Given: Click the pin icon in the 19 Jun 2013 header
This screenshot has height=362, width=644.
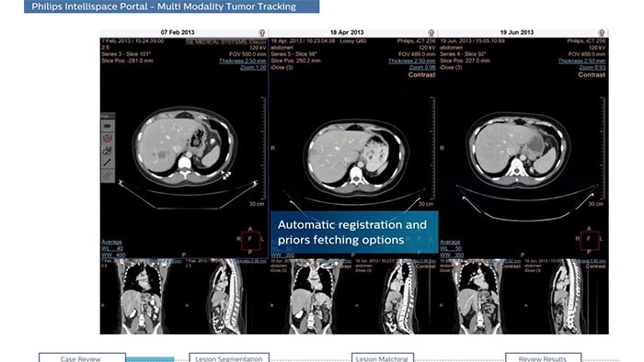Looking at the screenshot, I should (x=602, y=33).
